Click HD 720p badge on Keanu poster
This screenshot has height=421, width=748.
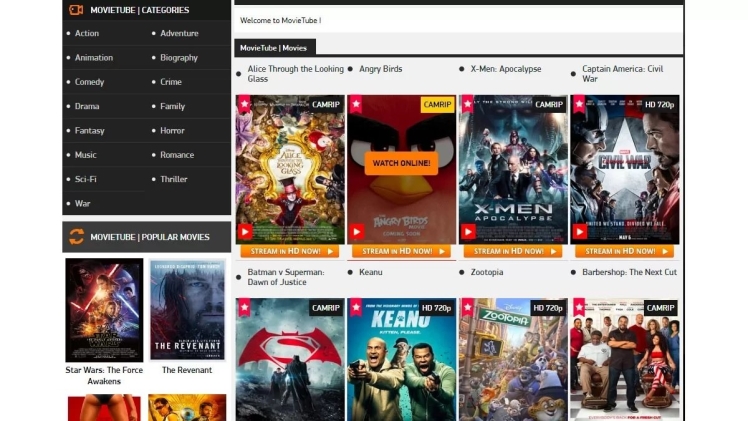coord(436,308)
